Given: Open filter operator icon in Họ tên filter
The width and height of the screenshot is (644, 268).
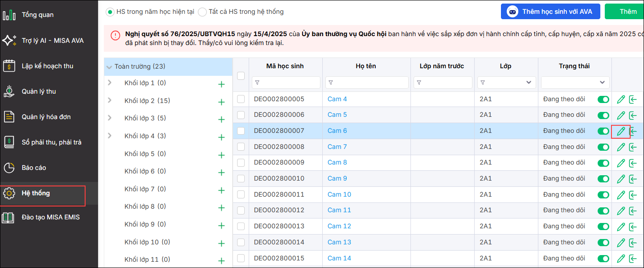Looking at the screenshot, I should 331,82.
